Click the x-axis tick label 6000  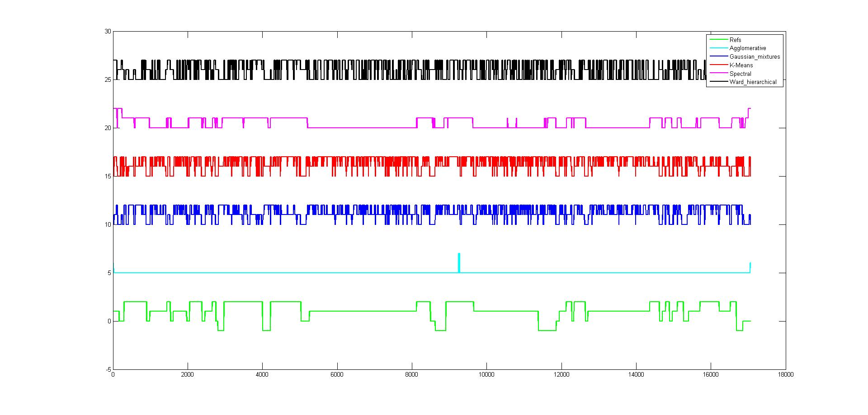337,375
